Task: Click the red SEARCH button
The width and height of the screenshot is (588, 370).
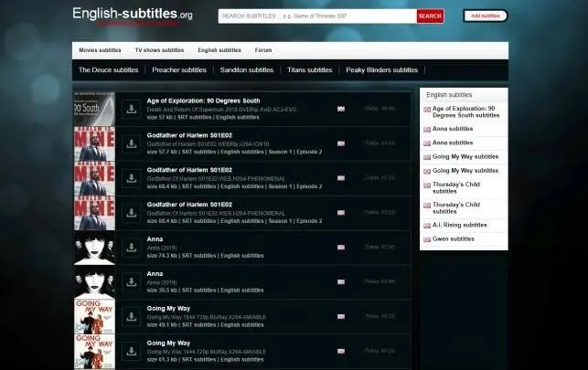Action: point(430,16)
